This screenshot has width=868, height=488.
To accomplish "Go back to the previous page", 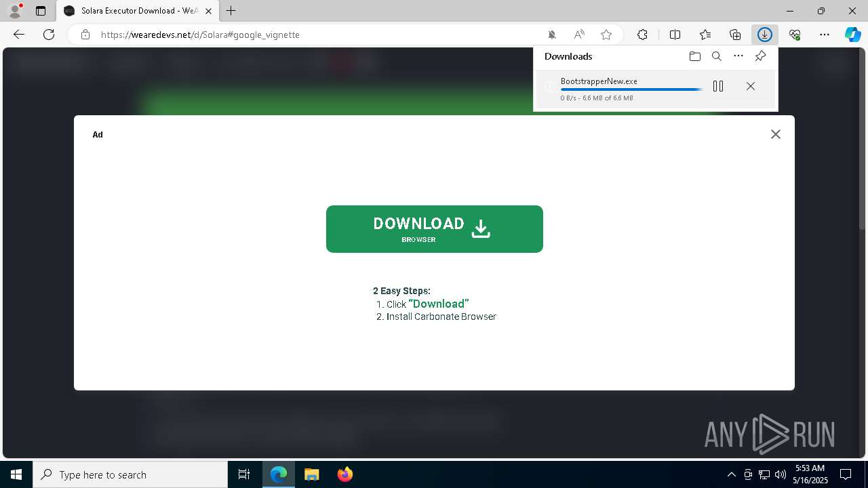I will point(19,35).
